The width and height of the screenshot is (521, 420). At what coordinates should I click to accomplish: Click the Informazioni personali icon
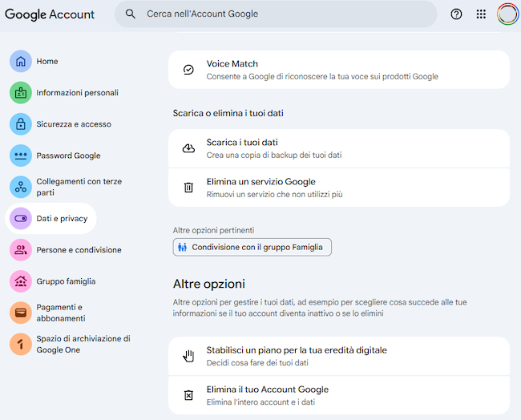pos(20,93)
